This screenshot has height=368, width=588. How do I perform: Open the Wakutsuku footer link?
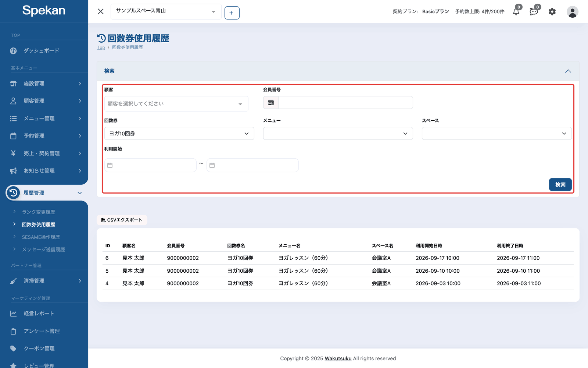pyautogui.click(x=338, y=358)
